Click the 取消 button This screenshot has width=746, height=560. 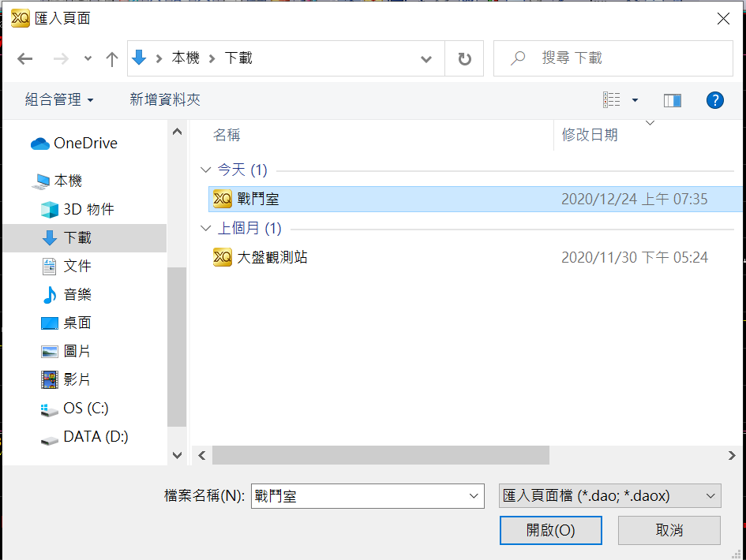[x=669, y=530]
